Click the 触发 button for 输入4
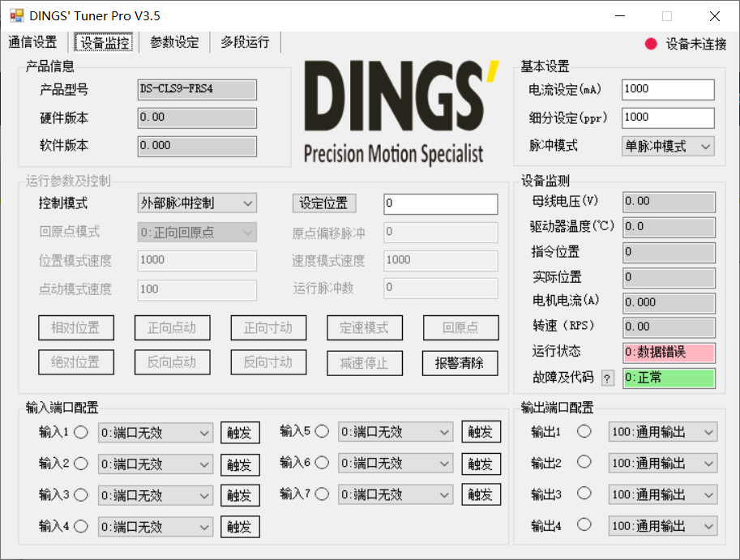Screen dimensions: 740x560 click(240, 527)
